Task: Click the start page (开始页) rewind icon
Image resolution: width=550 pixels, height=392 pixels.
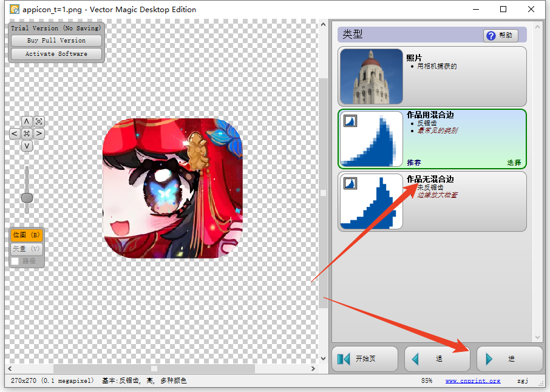Action: pyautogui.click(x=344, y=359)
